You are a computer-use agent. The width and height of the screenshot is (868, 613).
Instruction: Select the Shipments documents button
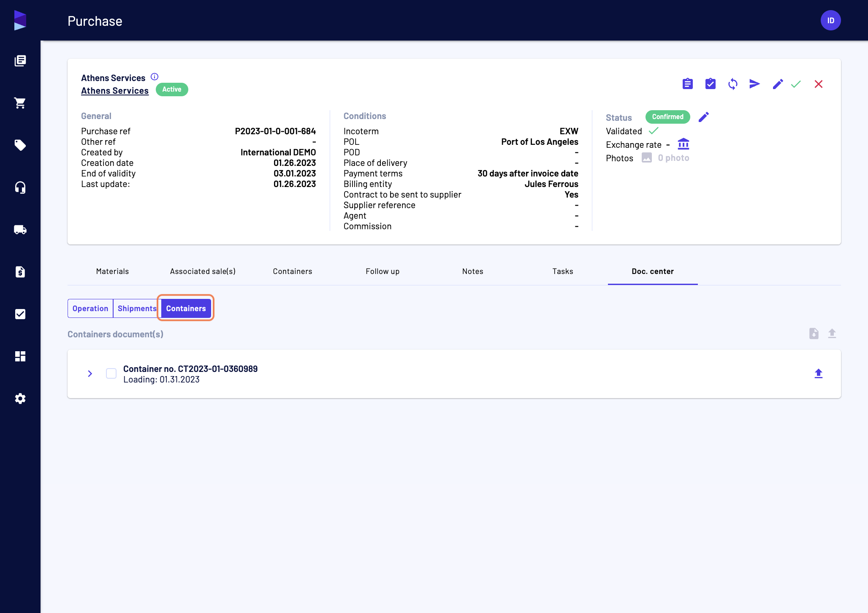pyautogui.click(x=137, y=309)
